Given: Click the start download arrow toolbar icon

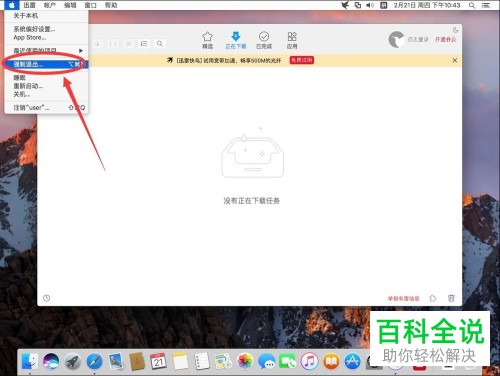Looking at the screenshot, I should tap(98, 44).
